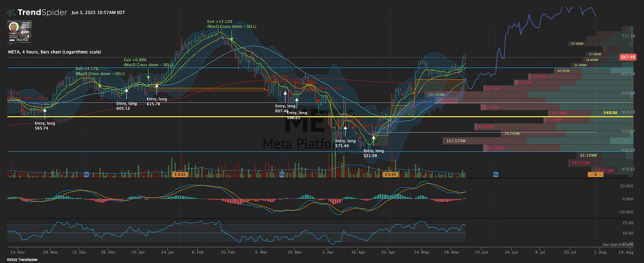Click the Jun 3, 2025 10:57AM EDT timestamp
This screenshot has height=263, width=644.
[x=98, y=12]
